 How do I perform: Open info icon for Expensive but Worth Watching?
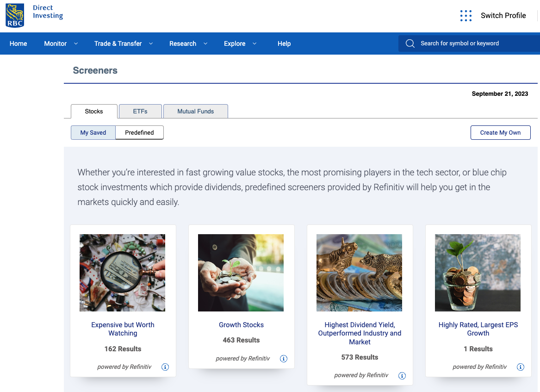pyautogui.click(x=165, y=367)
